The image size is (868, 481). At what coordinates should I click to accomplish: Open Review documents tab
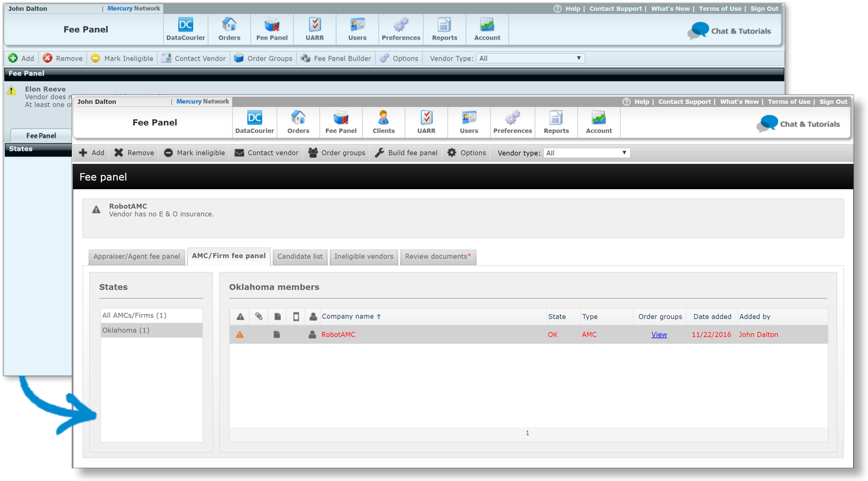[438, 257]
